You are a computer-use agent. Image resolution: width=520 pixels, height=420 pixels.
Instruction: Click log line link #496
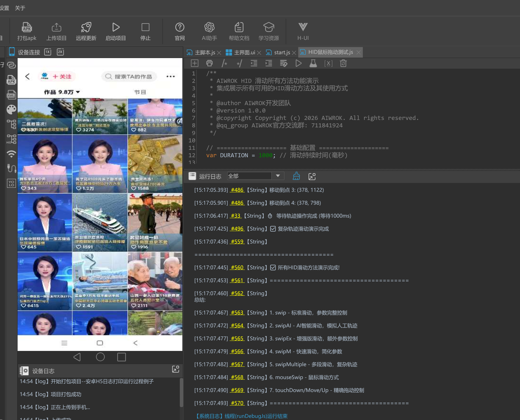(237, 229)
